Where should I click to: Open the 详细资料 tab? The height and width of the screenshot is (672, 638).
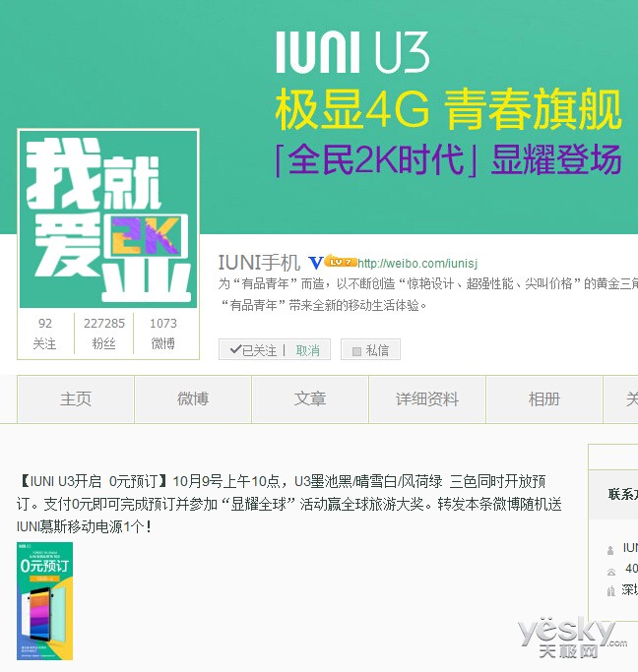click(x=427, y=399)
